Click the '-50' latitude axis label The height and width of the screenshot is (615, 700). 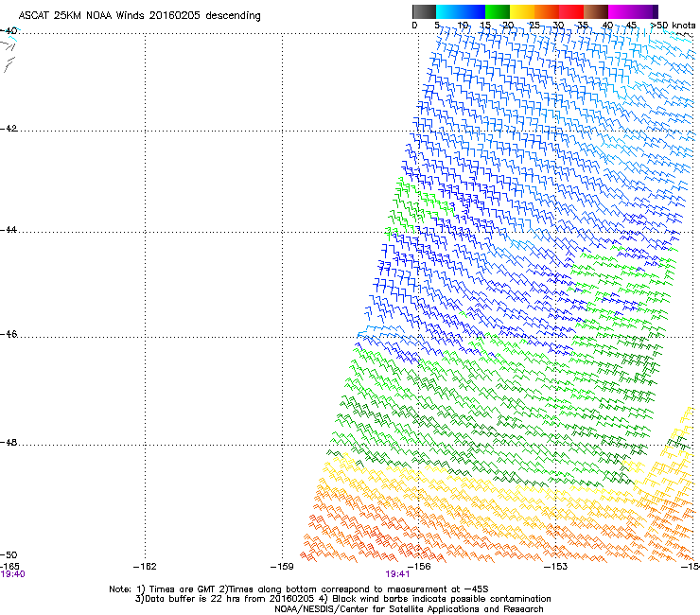9,554
